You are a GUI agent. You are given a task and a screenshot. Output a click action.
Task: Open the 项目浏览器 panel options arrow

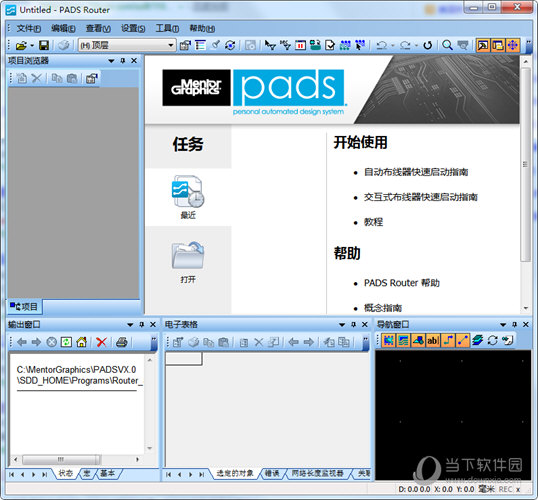111,61
